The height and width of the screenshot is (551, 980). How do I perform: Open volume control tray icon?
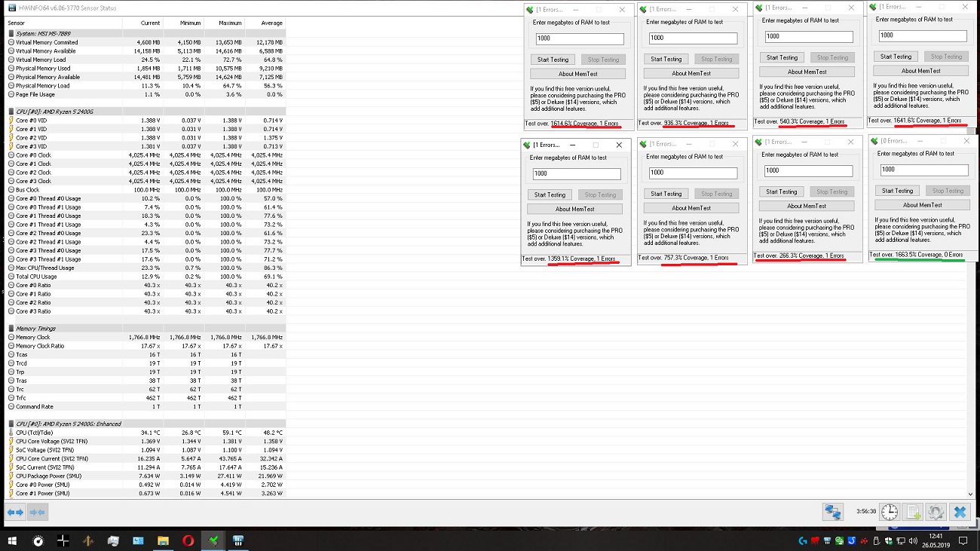click(x=913, y=540)
